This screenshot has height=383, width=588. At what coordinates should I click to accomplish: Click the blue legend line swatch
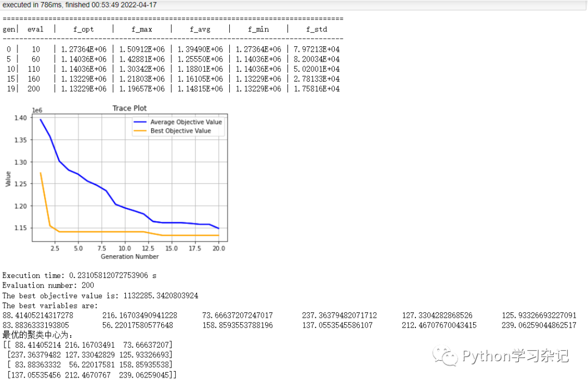[140, 122]
